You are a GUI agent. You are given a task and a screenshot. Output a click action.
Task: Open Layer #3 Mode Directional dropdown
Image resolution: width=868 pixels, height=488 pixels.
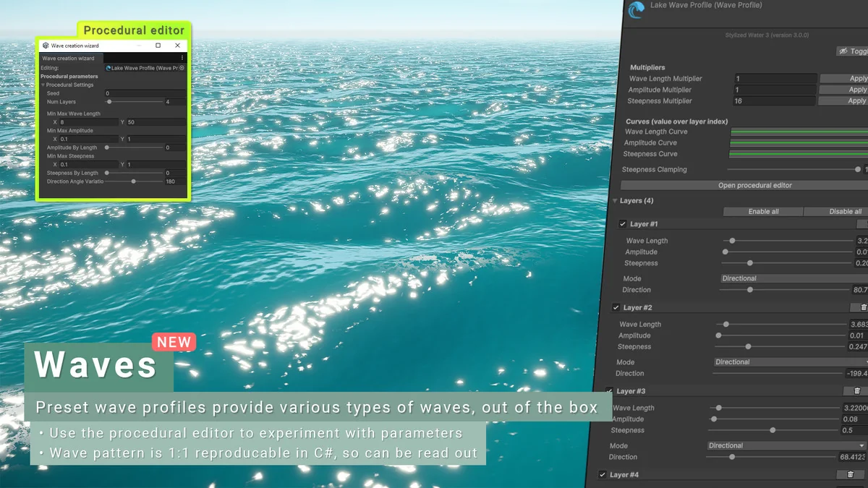[x=786, y=446]
